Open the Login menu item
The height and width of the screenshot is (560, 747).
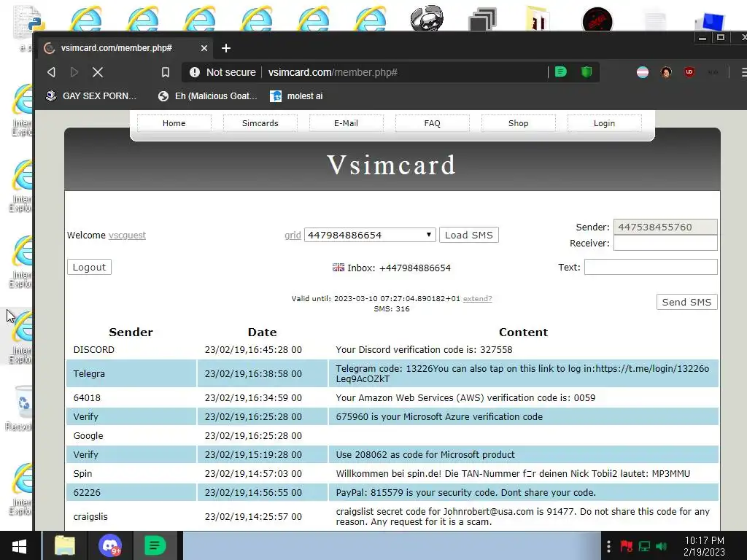(x=604, y=123)
